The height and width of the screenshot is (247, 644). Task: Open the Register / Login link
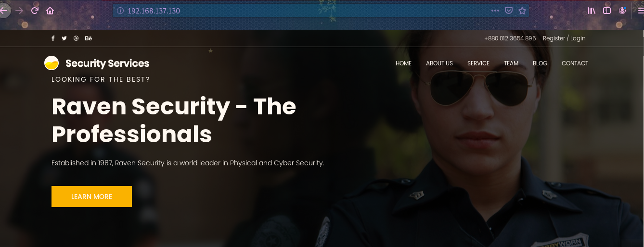(564, 38)
